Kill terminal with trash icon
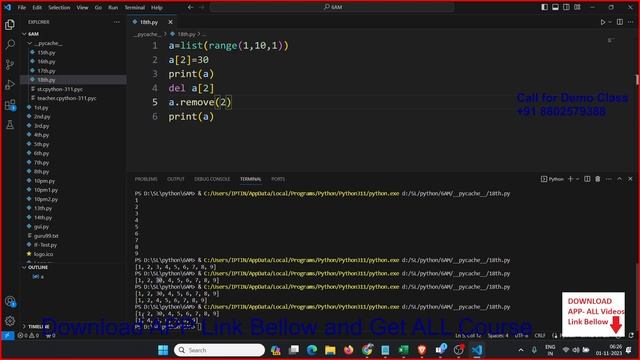The width and height of the screenshot is (640, 360). (x=598, y=179)
